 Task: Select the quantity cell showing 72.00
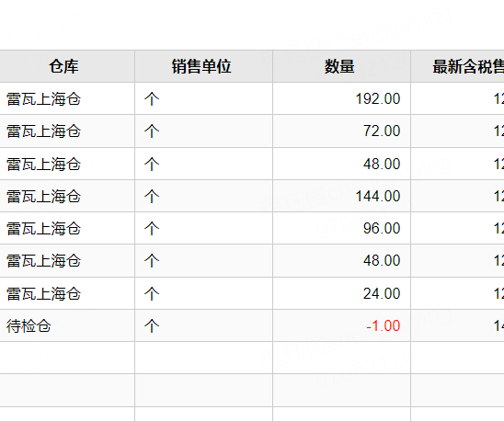tap(342, 131)
